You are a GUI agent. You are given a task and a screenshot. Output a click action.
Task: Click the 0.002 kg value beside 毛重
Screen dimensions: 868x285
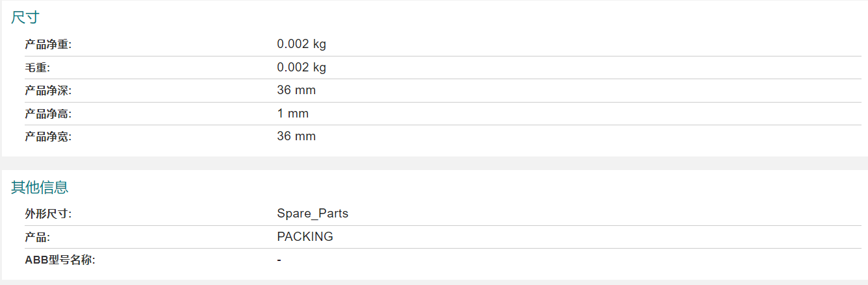pos(301,68)
